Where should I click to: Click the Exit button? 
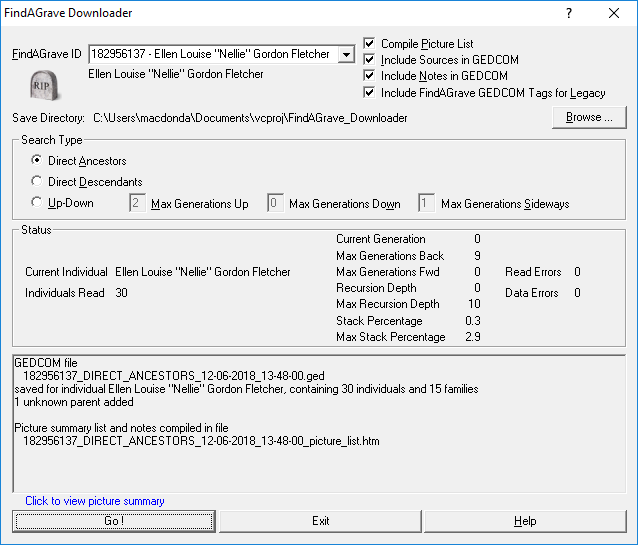[320, 521]
